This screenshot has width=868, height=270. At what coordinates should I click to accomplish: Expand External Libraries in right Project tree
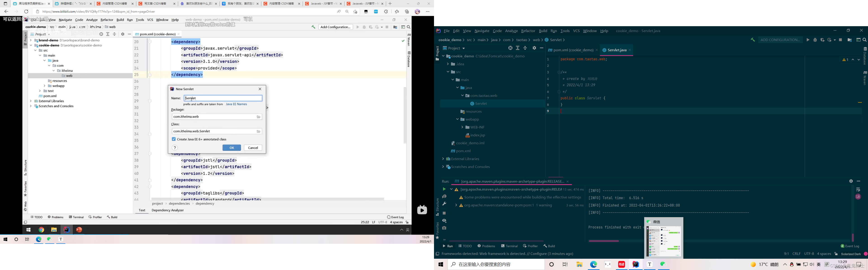point(443,159)
